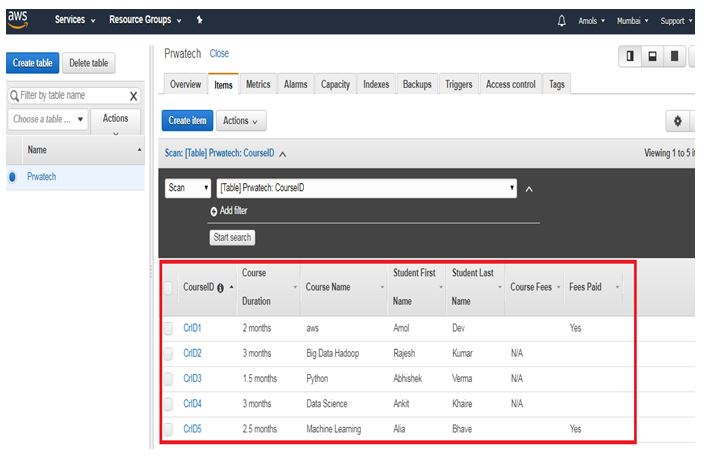Click search magnifier in filter box
Image resolution: width=716 pixels, height=470 pixels.
tap(14, 96)
